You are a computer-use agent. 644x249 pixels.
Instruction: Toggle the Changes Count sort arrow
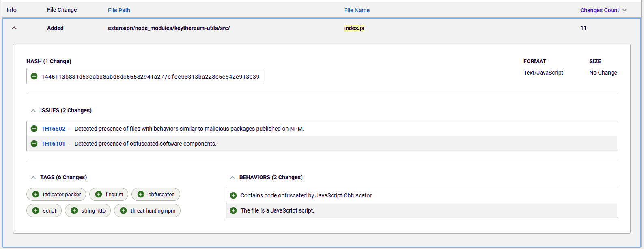(x=625, y=10)
